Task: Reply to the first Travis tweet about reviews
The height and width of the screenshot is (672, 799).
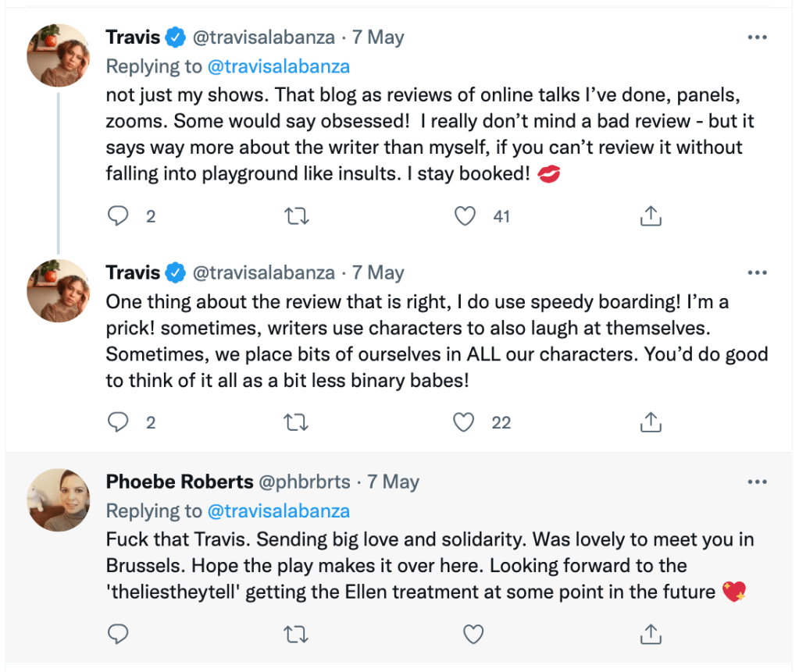Action: [x=118, y=216]
